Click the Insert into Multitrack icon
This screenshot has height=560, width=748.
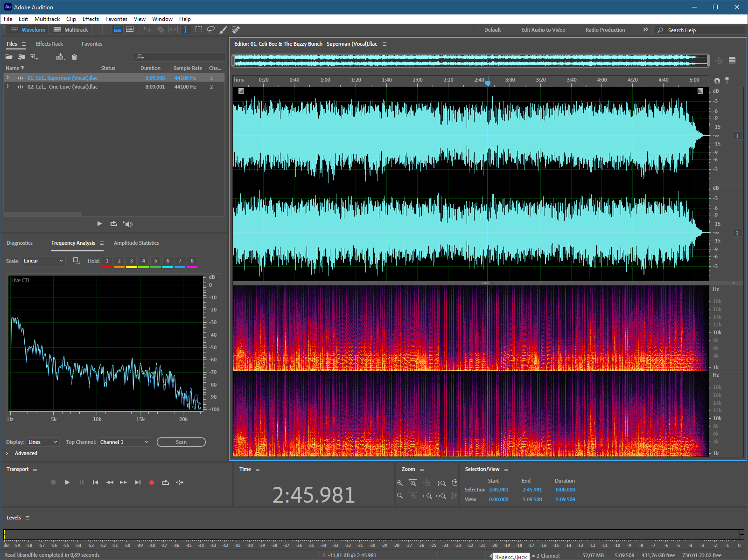pos(61,57)
